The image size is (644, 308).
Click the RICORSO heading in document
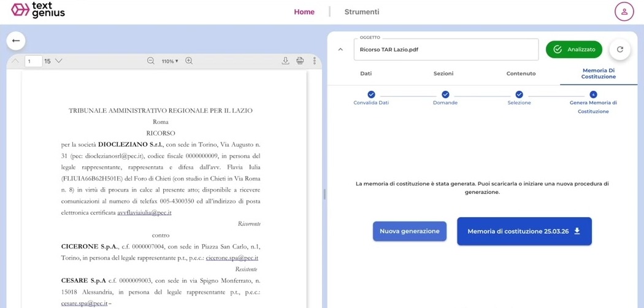161,133
